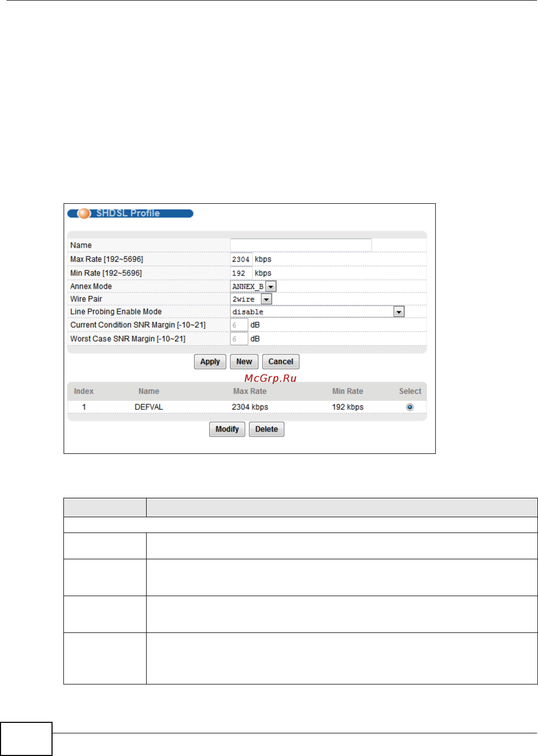Click the DEFVAL profile name in table
The height and width of the screenshot is (756, 538).
pos(149,407)
